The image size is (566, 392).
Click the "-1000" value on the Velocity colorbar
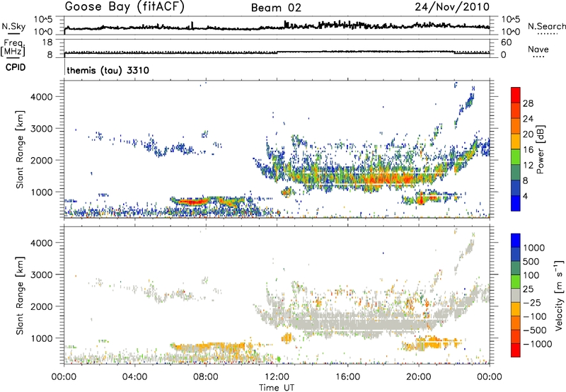538,344
